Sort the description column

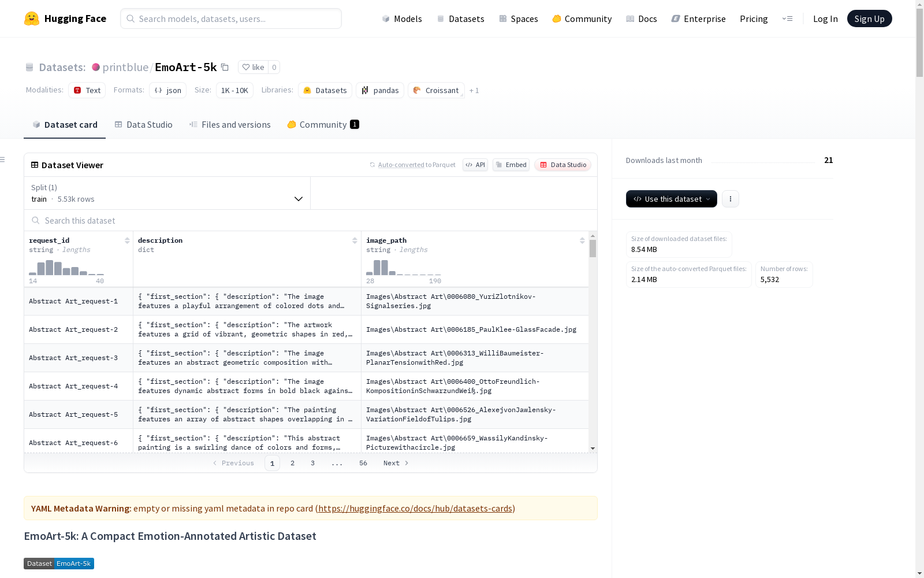pyautogui.click(x=355, y=240)
